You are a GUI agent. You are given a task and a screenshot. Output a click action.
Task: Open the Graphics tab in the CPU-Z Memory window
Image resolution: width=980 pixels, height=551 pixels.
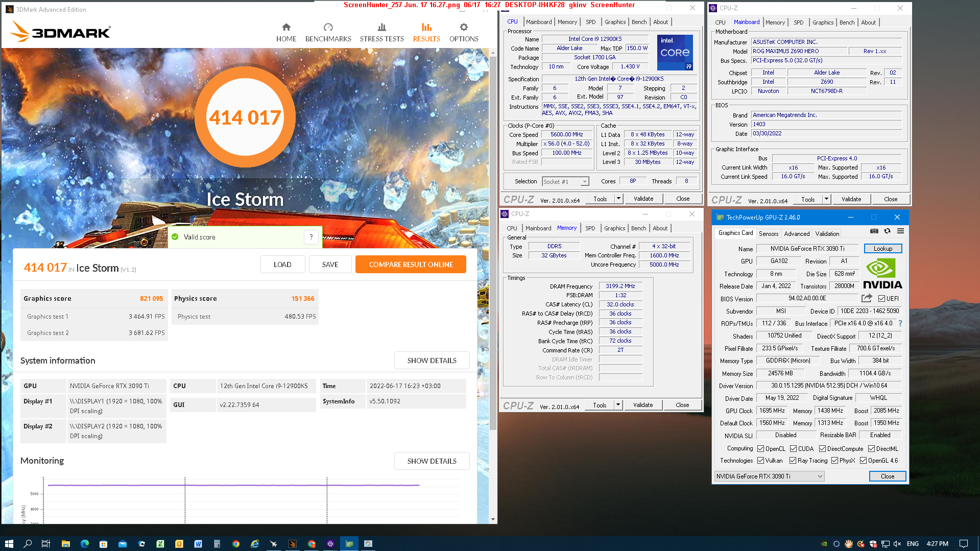614,228
